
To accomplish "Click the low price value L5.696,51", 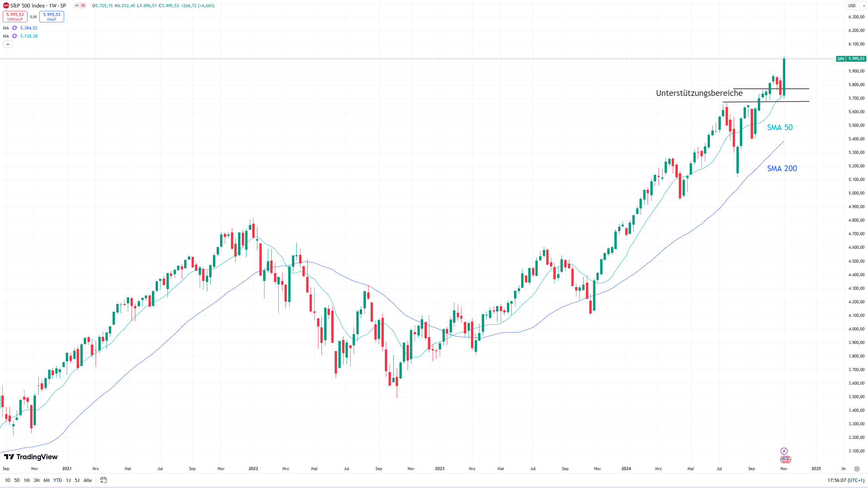I will click(147, 6).
